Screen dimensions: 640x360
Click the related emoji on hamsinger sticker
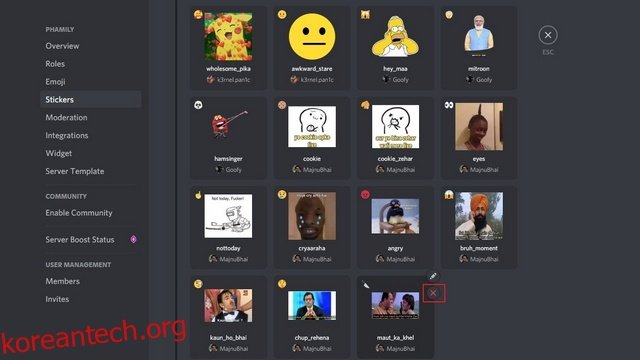198,105
